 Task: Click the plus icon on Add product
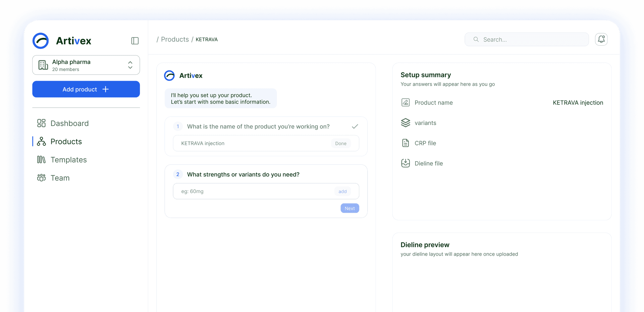(106, 89)
